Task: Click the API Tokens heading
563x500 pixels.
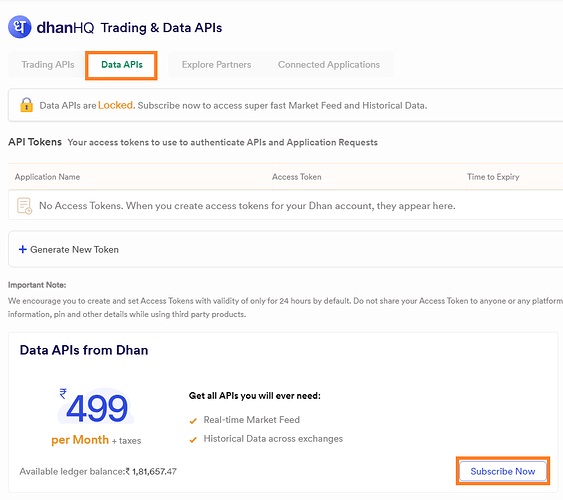Action: [35, 142]
